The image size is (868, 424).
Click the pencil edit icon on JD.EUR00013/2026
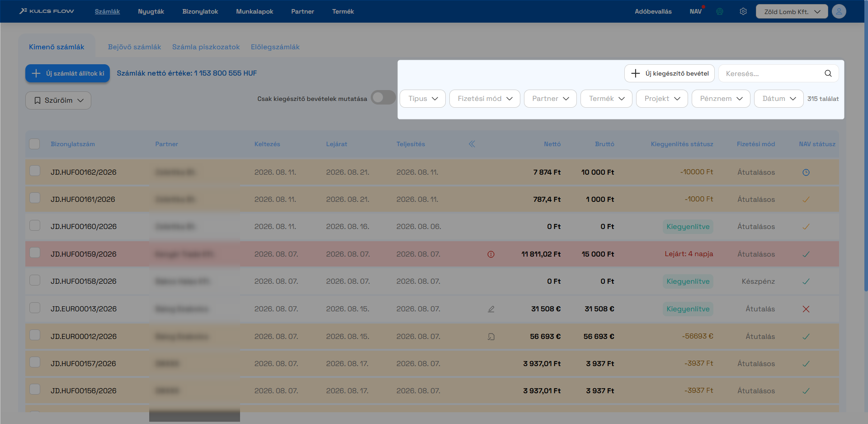click(491, 309)
